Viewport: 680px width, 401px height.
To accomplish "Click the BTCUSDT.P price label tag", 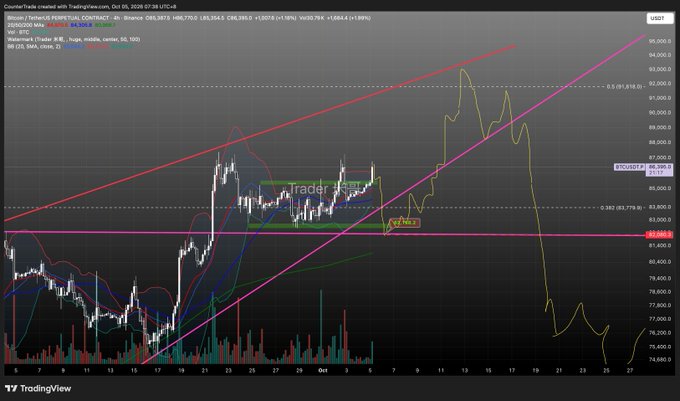I will (629, 167).
